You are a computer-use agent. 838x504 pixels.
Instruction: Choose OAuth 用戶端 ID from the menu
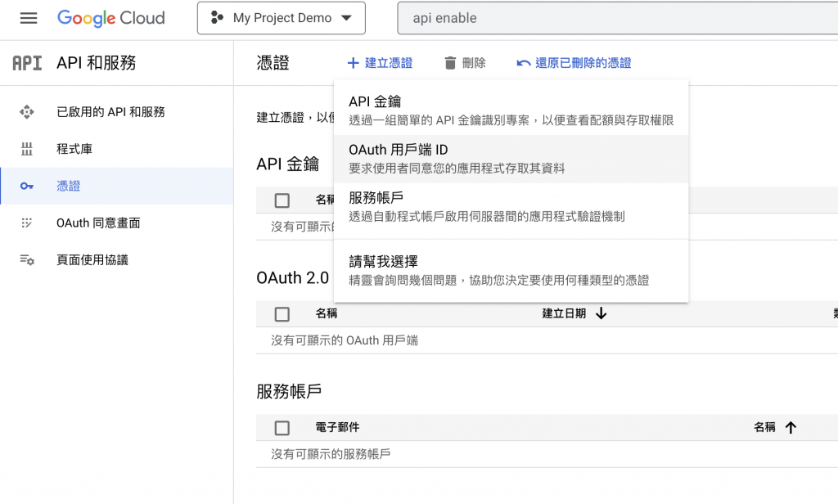pyautogui.click(x=511, y=159)
